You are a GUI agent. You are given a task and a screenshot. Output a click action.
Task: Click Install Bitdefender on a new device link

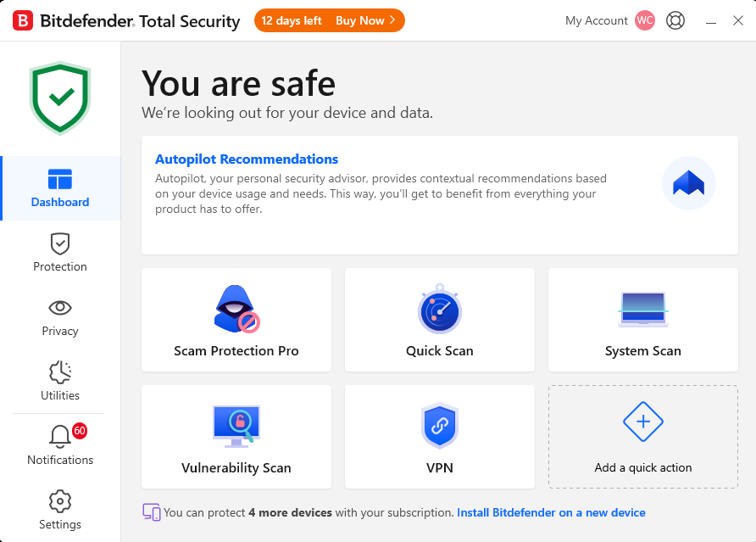(551, 512)
